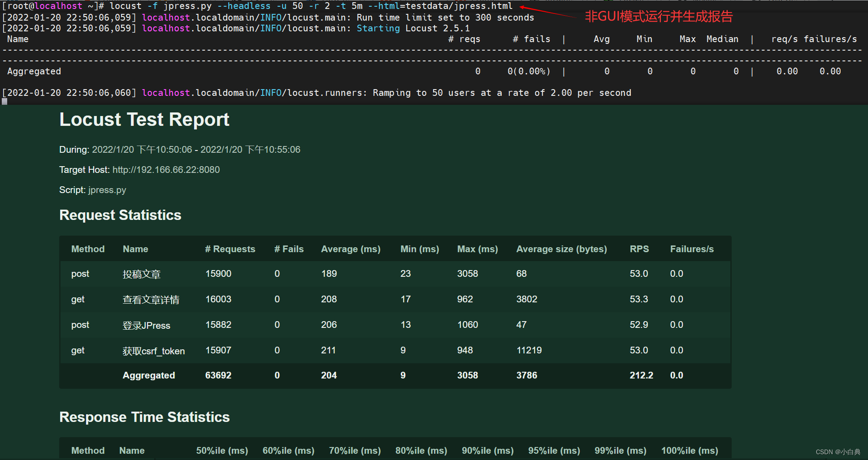Click the # Requests column header

point(230,249)
